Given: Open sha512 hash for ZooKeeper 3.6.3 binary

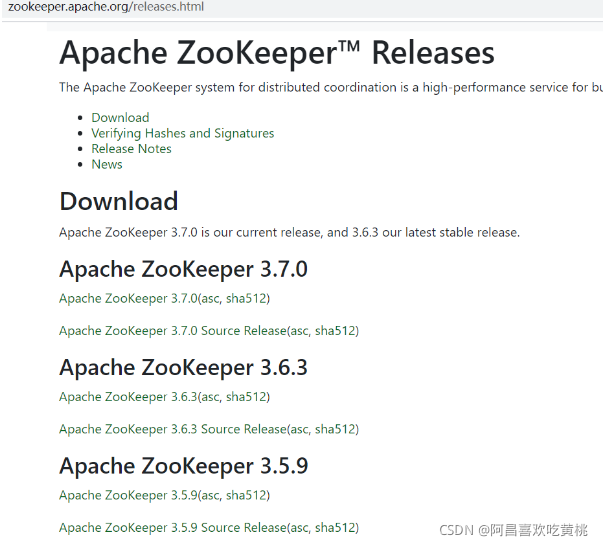Looking at the screenshot, I should [246, 397].
